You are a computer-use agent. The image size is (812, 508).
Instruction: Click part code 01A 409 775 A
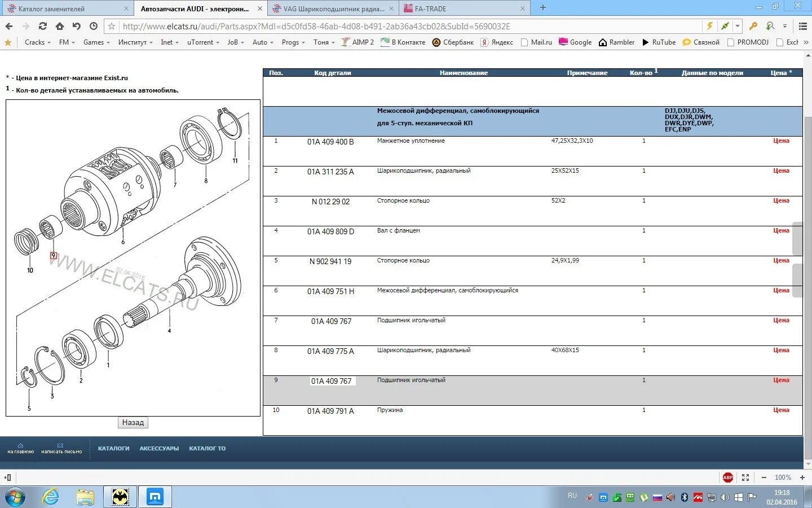click(330, 352)
